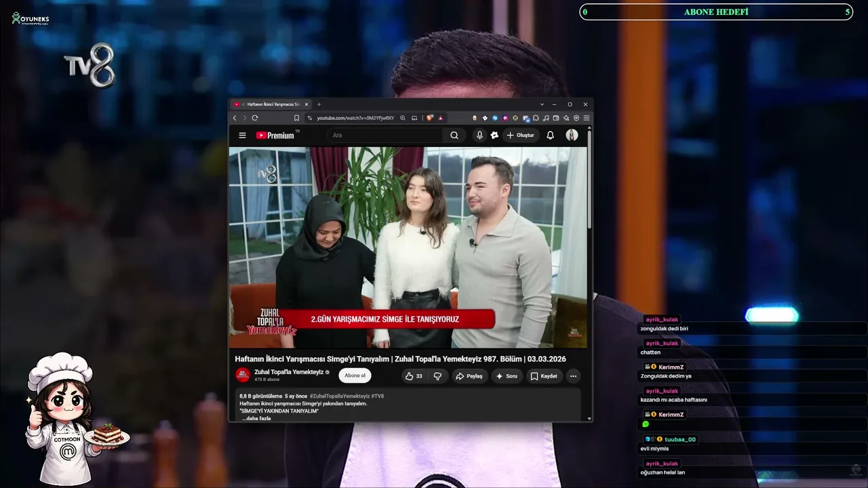Image resolution: width=868 pixels, height=488 pixels.
Task: Save the video with Kaydet button
Action: 544,376
